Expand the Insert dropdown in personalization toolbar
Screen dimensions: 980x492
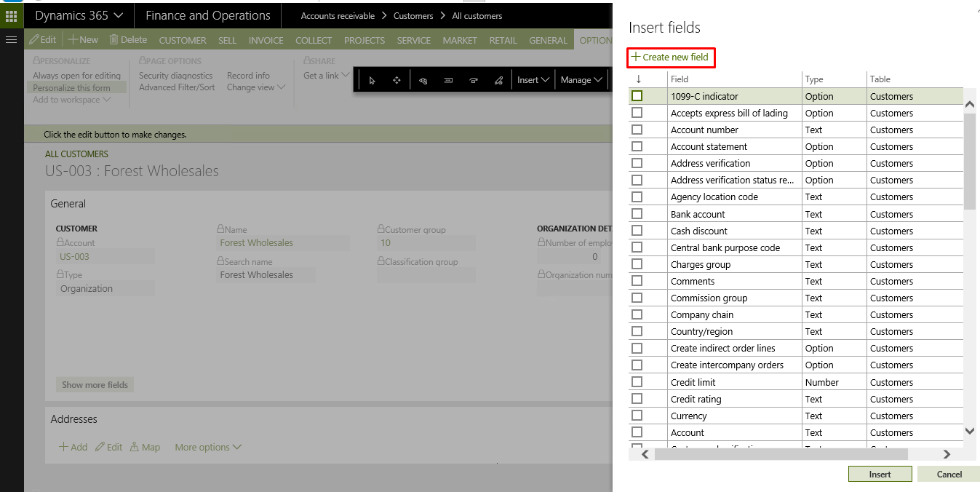click(533, 80)
